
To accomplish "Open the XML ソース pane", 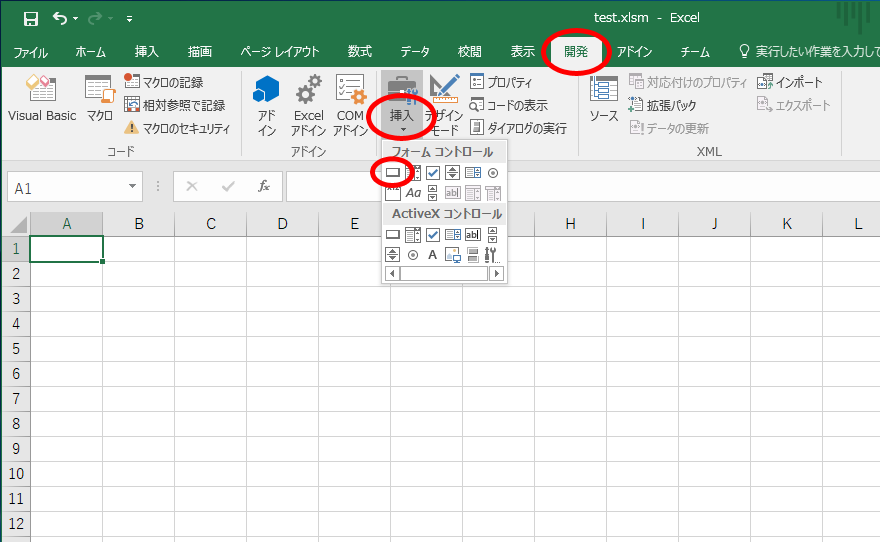I will pyautogui.click(x=604, y=98).
